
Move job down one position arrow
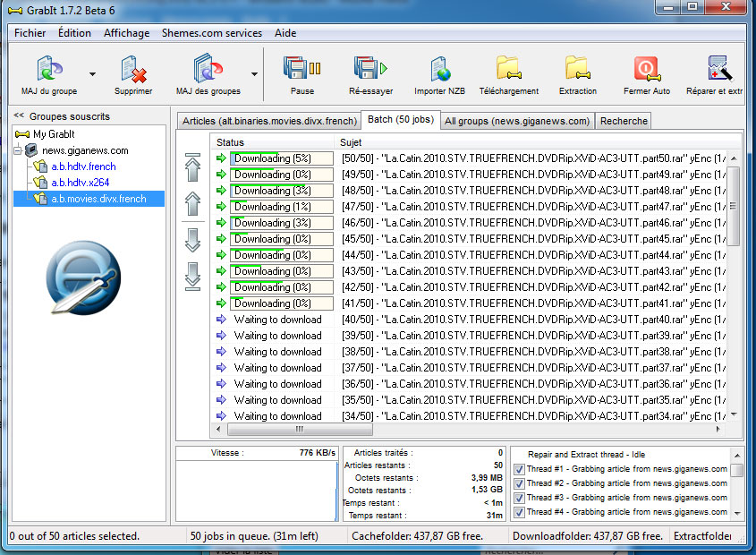(192, 240)
